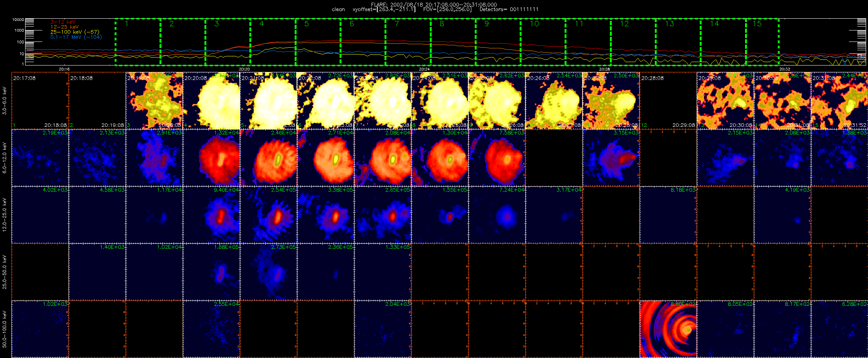This screenshot has height=358, width=868.
Task: Open the 50-100 keV ring-artifact image 8.60E+02
Action: [x=668, y=329]
